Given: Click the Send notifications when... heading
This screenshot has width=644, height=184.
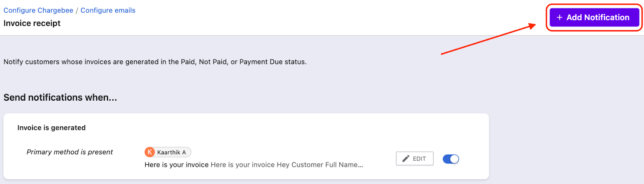Looking at the screenshot, I should click(x=60, y=97).
